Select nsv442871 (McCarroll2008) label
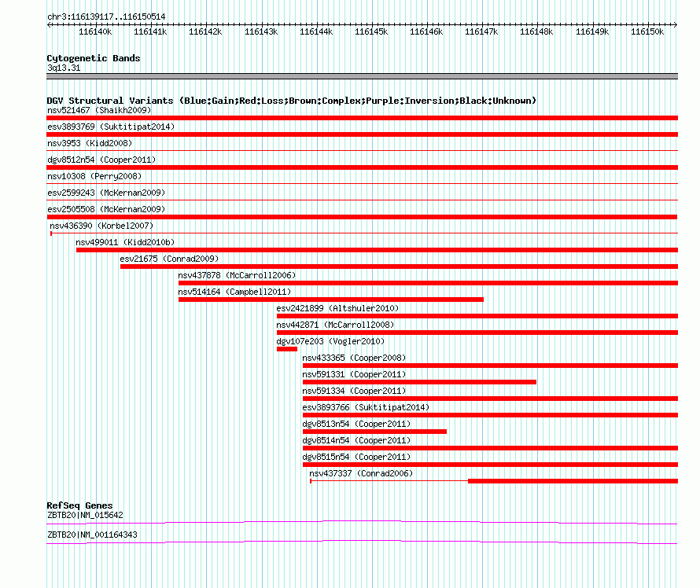The height and width of the screenshot is (588, 700). coord(335,325)
